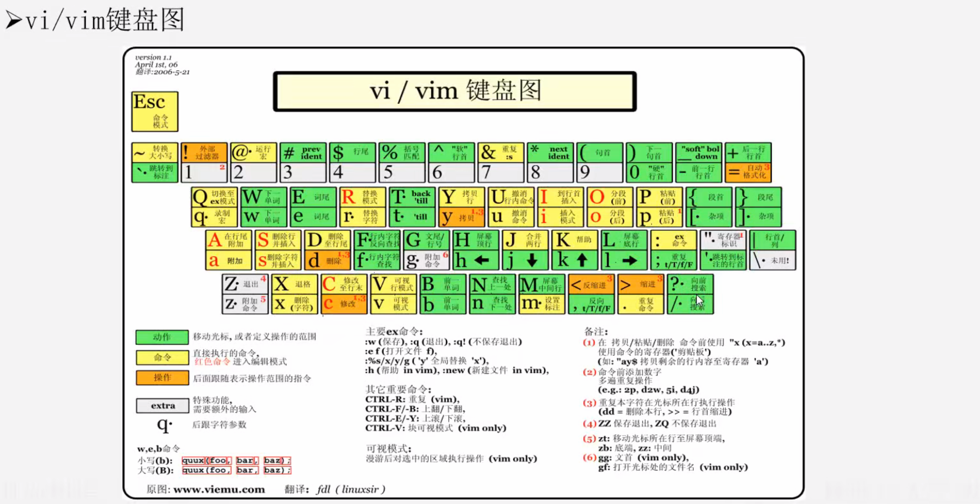Click the uppercase G 文尾/行号 key

[426, 240]
